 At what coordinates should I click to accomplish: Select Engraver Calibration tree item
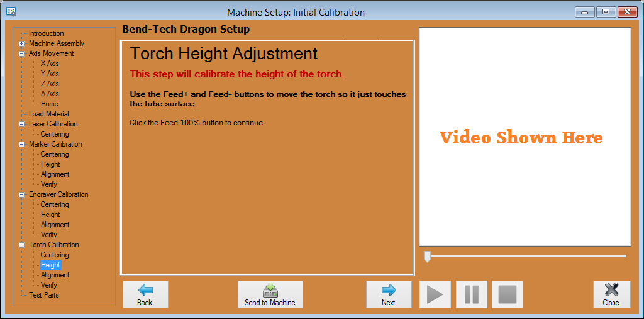point(58,194)
